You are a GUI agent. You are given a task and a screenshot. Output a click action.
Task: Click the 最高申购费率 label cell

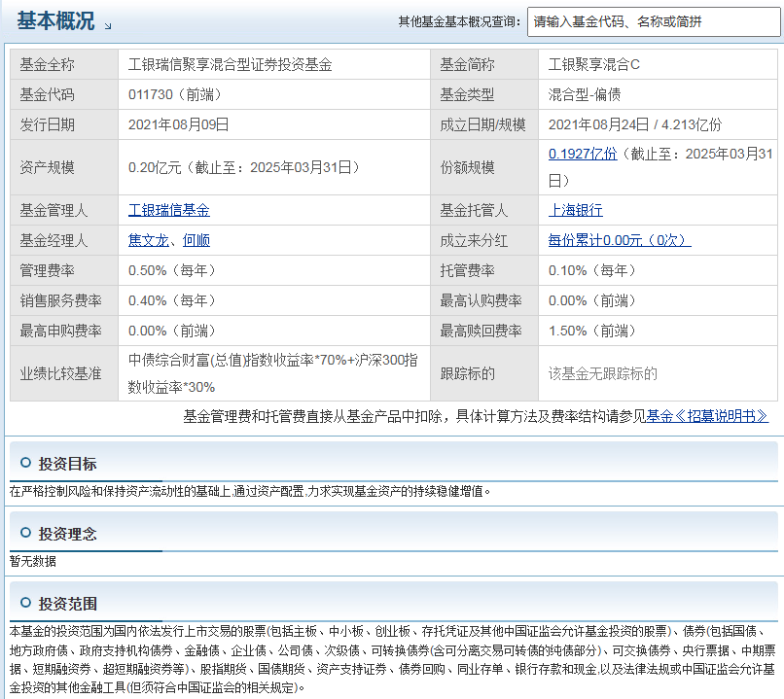tap(64, 331)
